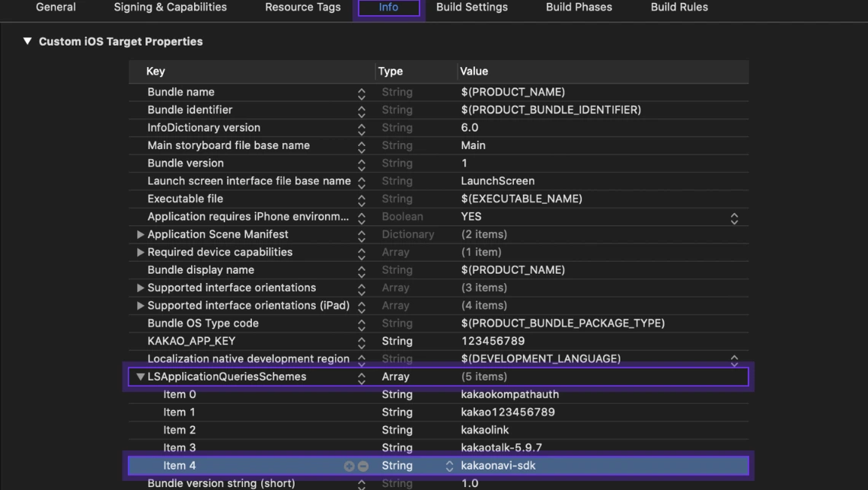Image resolution: width=868 pixels, height=490 pixels.
Task: Select the KAKAO_APP_KEY value 123456789
Action: click(x=493, y=341)
